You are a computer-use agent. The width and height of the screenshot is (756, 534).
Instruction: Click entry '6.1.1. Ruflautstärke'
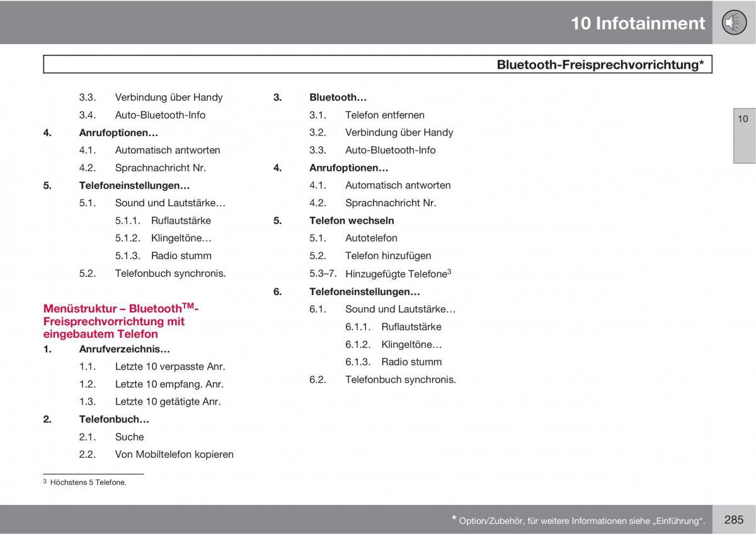click(393, 327)
